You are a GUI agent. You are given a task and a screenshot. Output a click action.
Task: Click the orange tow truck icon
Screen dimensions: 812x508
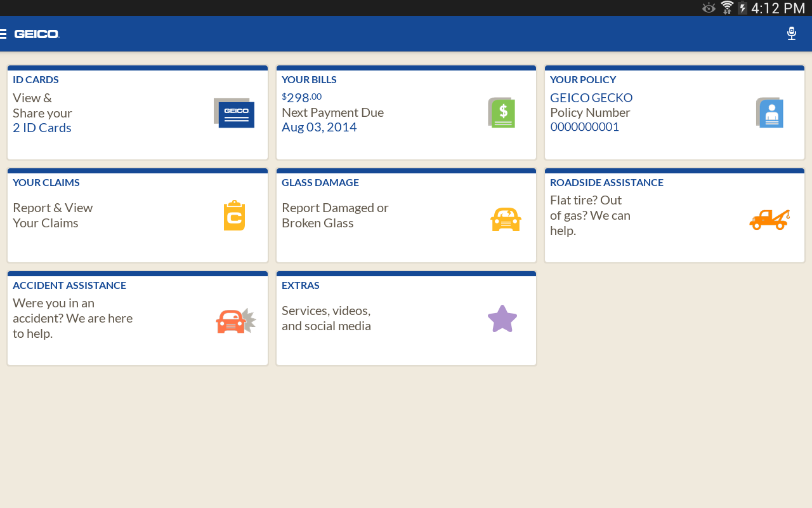pos(769,219)
